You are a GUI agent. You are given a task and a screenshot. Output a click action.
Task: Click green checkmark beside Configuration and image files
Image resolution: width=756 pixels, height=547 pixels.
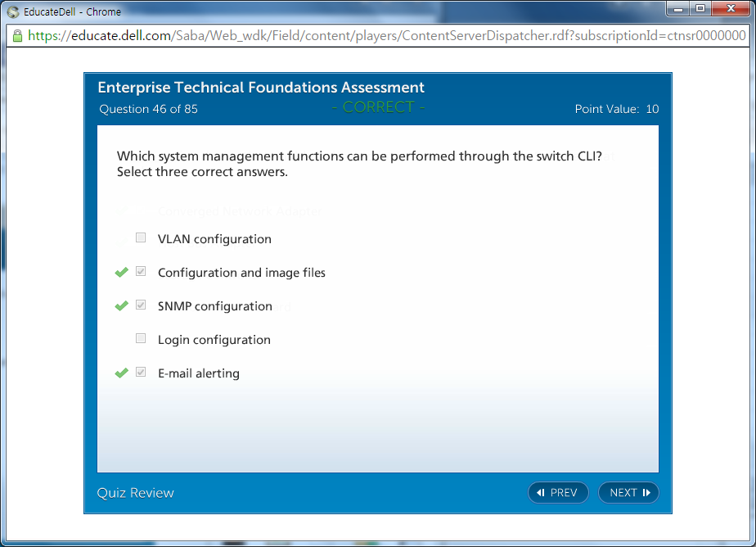pos(122,273)
